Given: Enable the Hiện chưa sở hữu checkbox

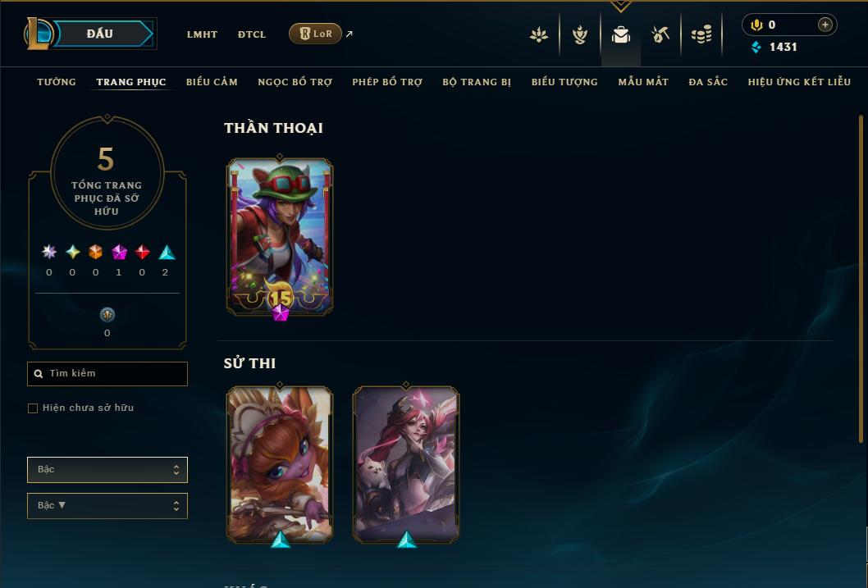Looking at the screenshot, I should click(33, 408).
